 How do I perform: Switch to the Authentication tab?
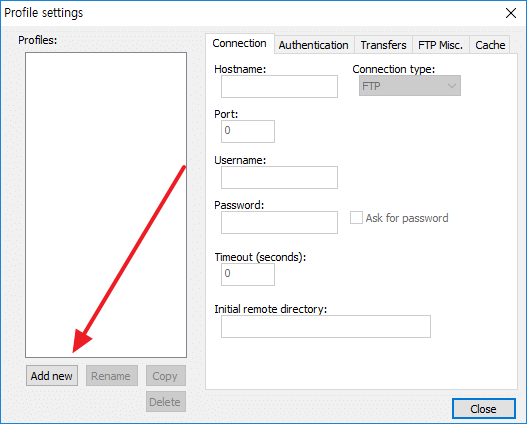tap(314, 45)
